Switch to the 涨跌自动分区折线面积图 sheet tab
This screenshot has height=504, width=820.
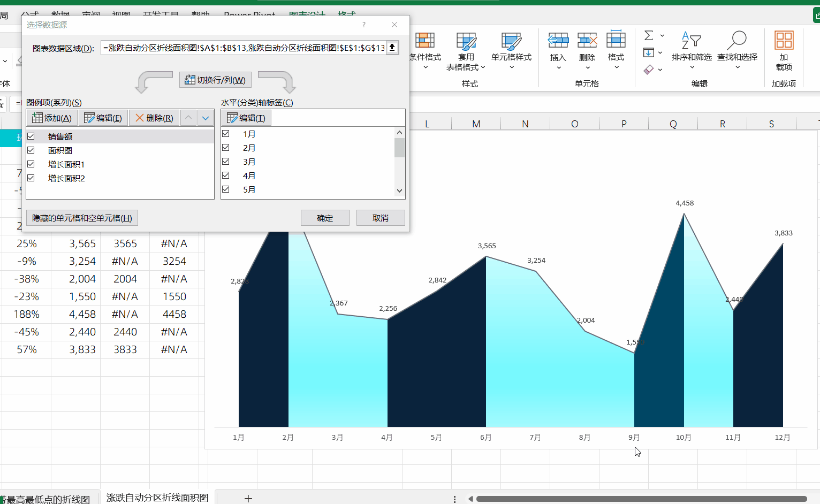pos(157,498)
